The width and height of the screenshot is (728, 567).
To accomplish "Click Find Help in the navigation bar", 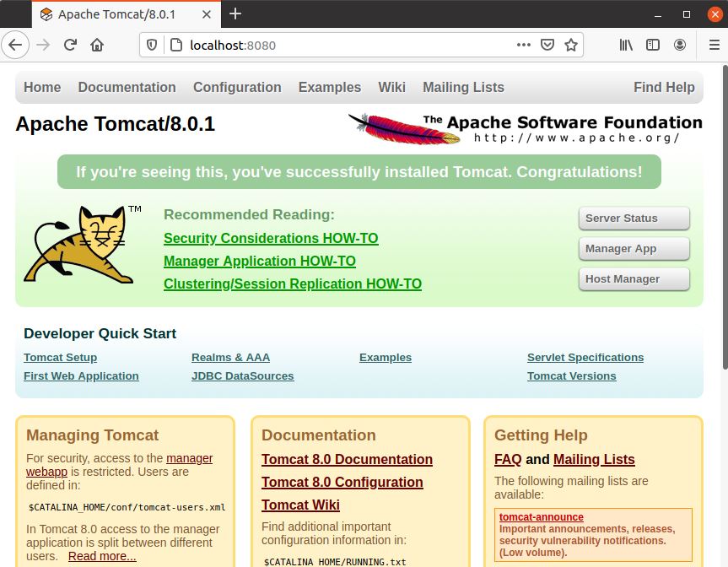I will click(665, 87).
